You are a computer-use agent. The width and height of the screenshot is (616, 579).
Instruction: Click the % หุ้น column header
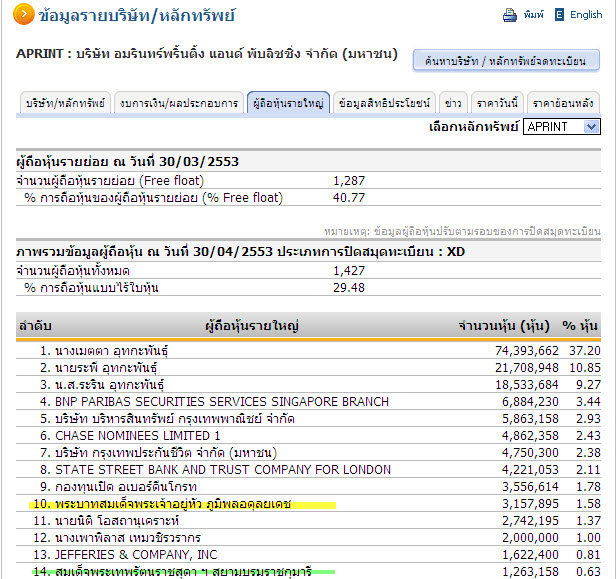pos(580,326)
